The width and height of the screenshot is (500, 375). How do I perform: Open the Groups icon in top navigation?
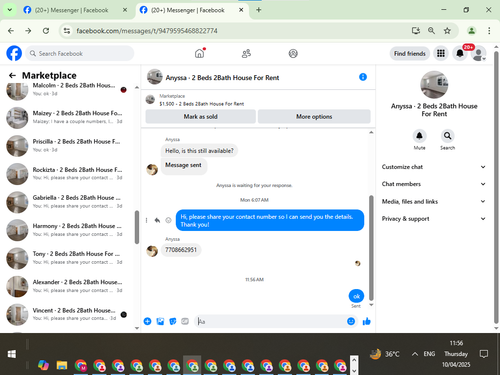[293, 53]
